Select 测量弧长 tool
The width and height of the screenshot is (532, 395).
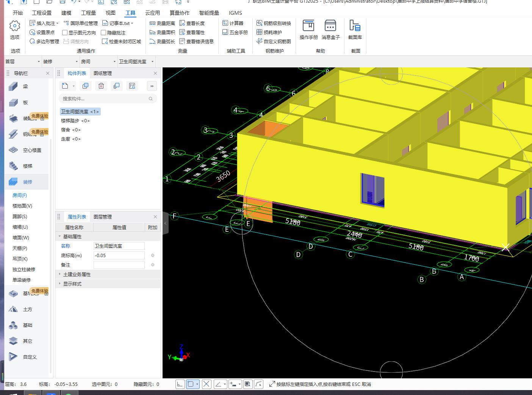pyautogui.click(x=163, y=41)
